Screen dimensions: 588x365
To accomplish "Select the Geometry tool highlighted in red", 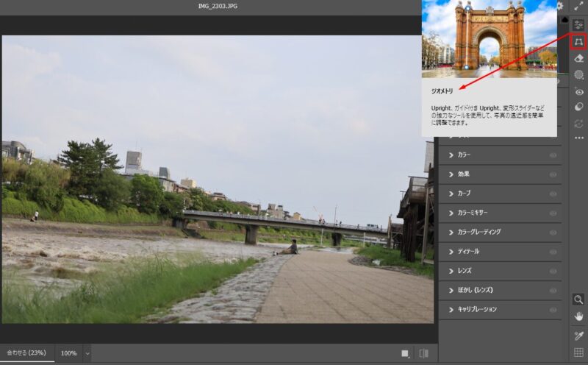I will pyautogui.click(x=578, y=42).
